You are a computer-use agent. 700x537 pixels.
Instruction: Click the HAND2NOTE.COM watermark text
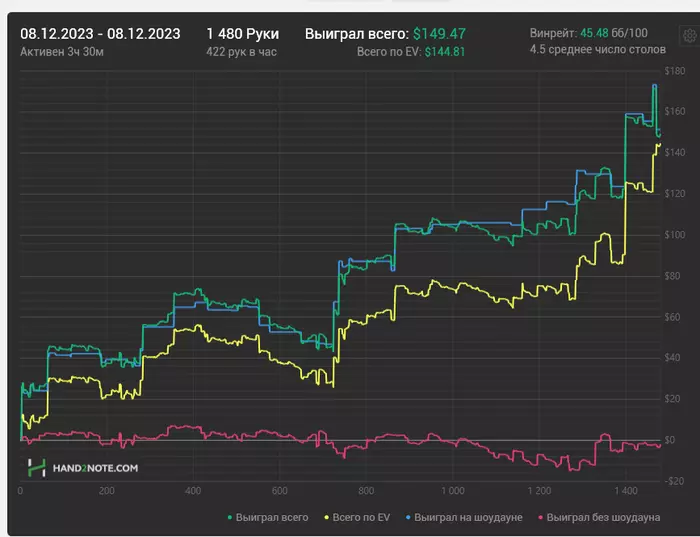pyautogui.click(x=96, y=468)
